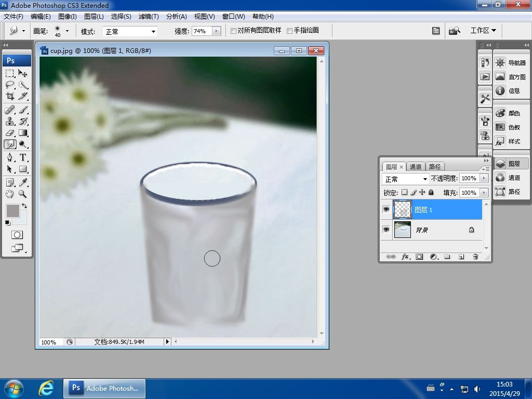
Task: Select the Smudge tool in toolbox
Action: tap(10, 144)
